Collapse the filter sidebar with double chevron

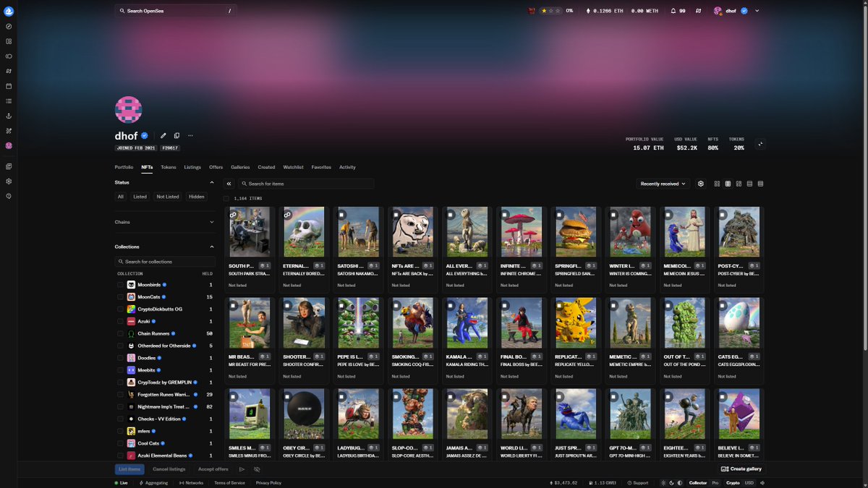click(229, 184)
